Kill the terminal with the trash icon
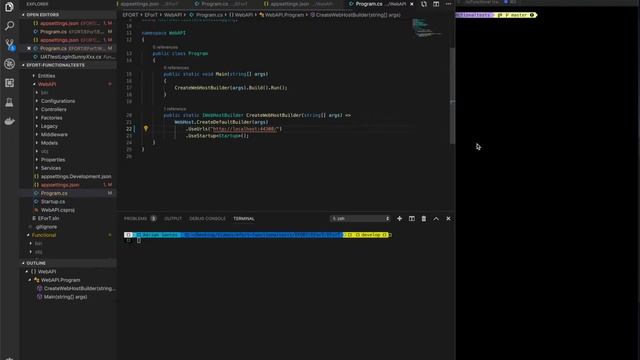 click(424, 218)
